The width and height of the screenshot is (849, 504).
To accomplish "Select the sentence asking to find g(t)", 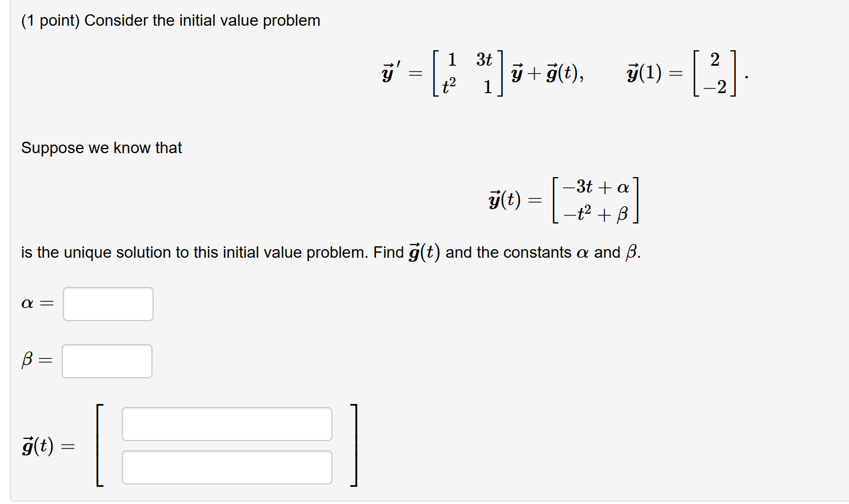I will pos(330,251).
